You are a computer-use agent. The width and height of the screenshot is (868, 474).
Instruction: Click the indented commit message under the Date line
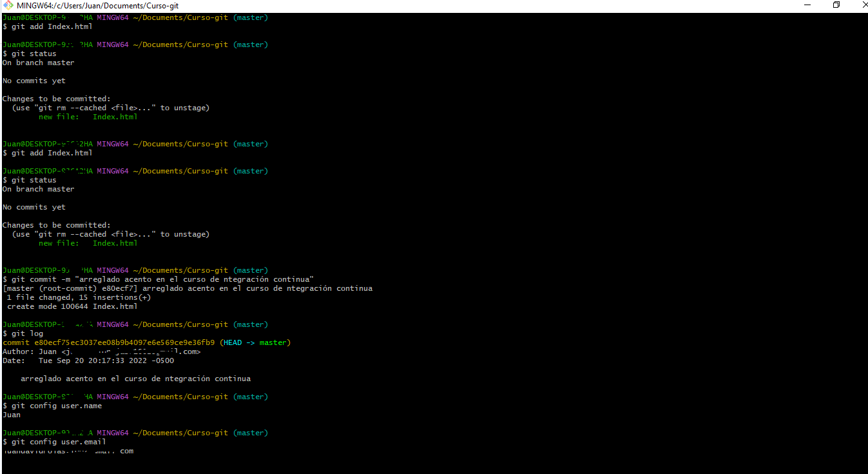135,379
